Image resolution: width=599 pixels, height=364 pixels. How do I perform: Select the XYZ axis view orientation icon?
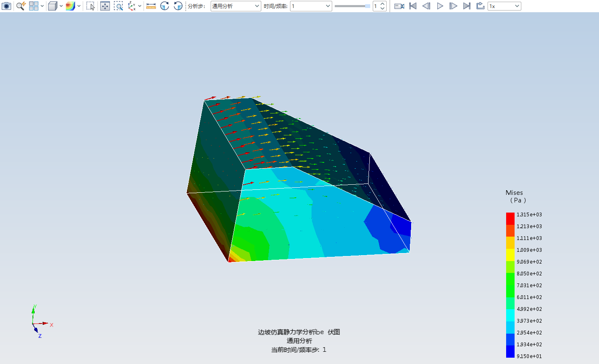point(132,6)
